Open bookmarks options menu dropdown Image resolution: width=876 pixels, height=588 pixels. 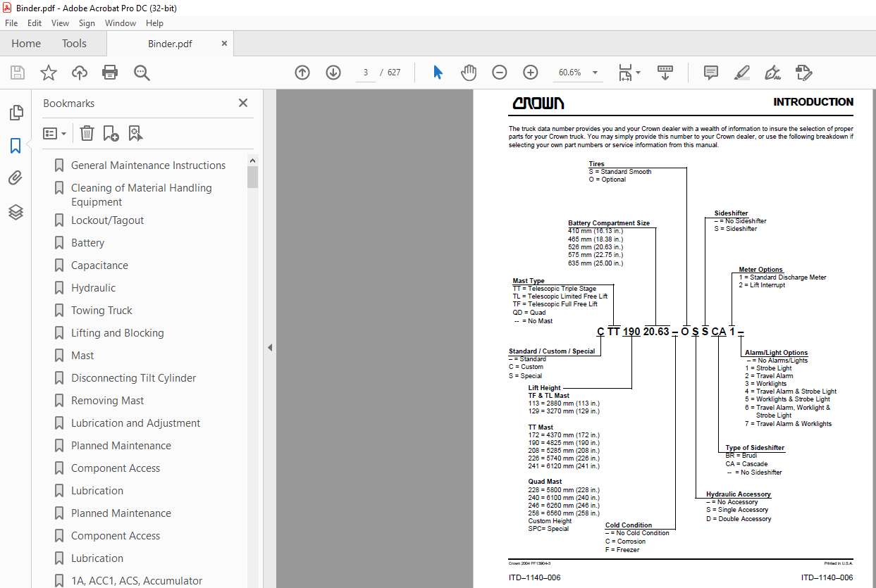point(54,133)
